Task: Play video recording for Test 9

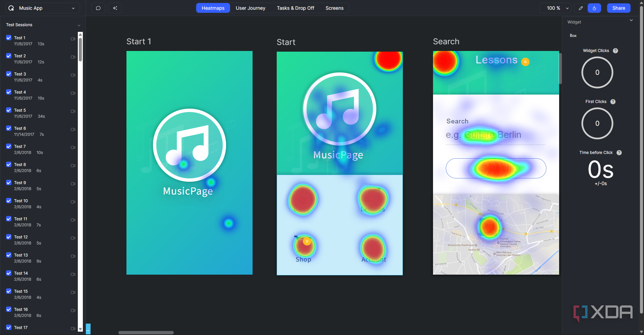Action: 73,184
